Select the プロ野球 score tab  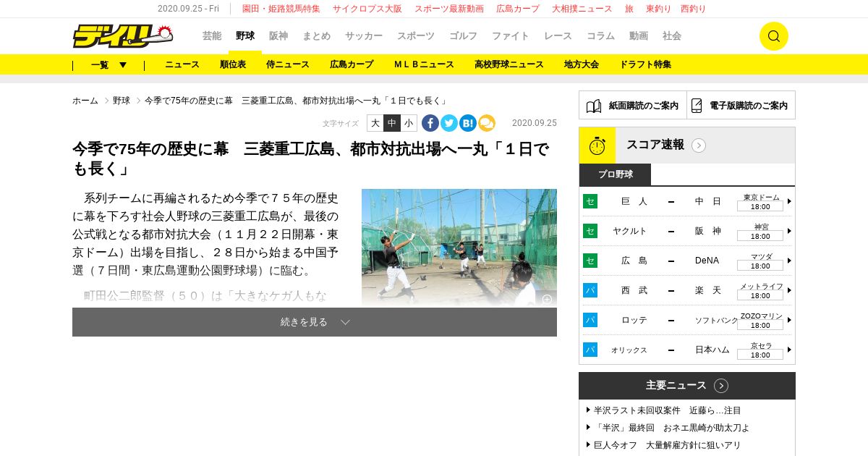615,174
